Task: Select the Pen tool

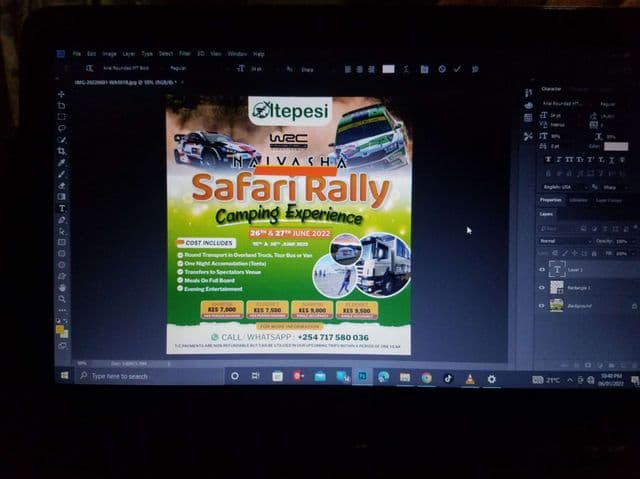Action: click(x=62, y=220)
